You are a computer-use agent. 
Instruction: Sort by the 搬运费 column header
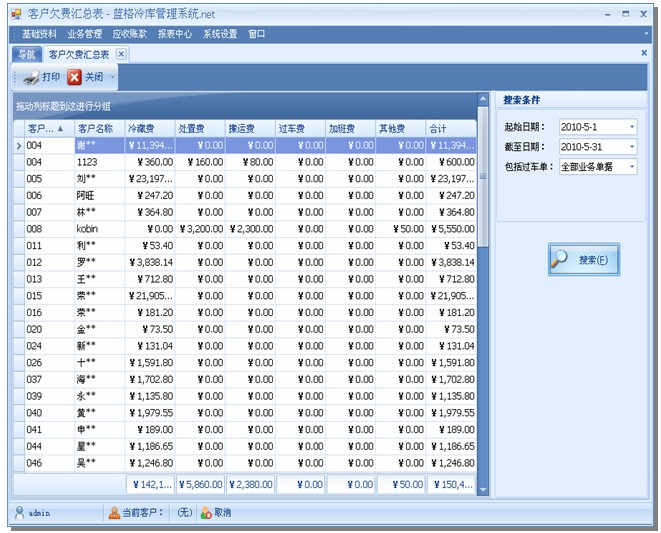tap(250, 128)
